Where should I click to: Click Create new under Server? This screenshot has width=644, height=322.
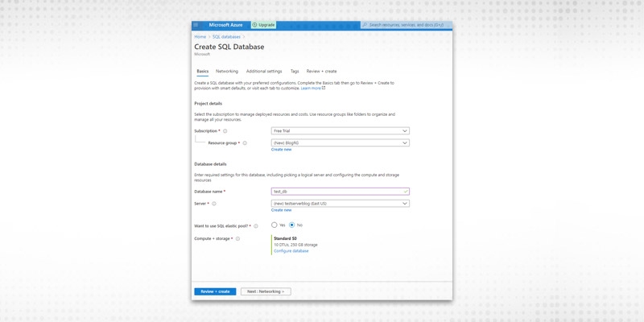(281, 210)
